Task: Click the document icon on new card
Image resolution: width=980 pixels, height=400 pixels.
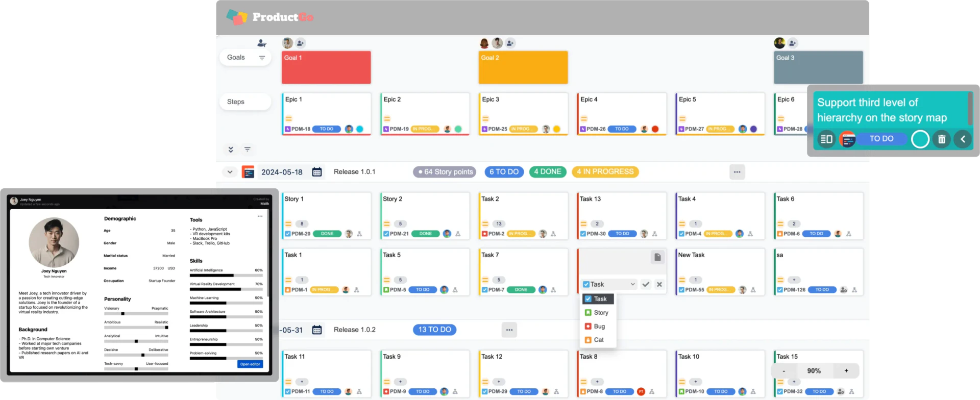Action: [x=657, y=257]
